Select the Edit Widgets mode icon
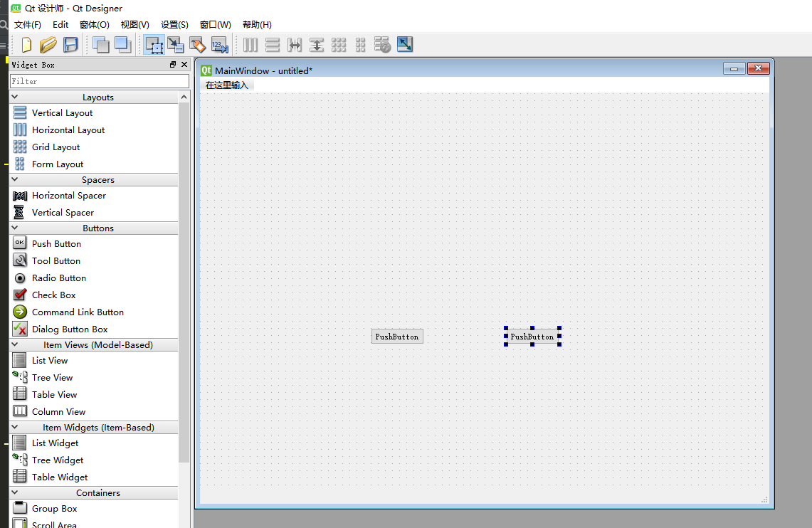Image resolution: width=812 pixels, height=528 pixels. [x=154, y=45]
